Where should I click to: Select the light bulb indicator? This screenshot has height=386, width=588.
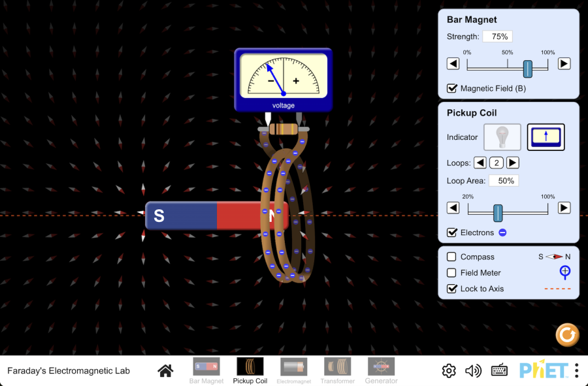(x=502, y=137)
